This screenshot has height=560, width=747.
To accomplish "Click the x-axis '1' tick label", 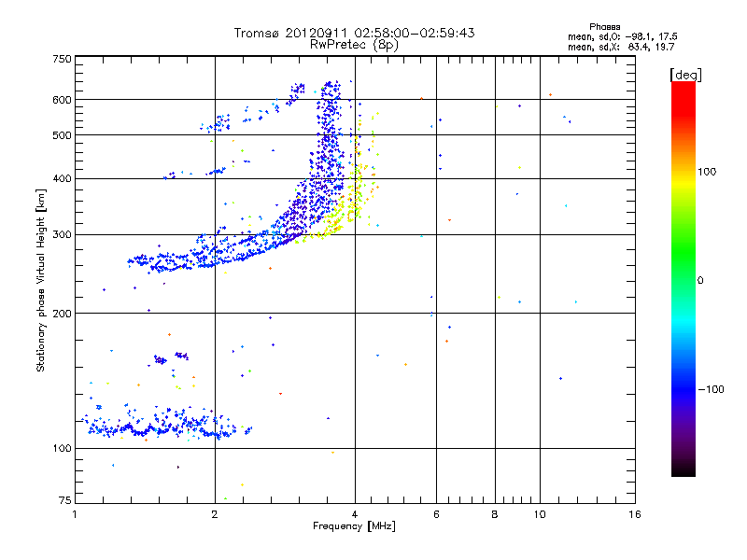I will (75, 514).
